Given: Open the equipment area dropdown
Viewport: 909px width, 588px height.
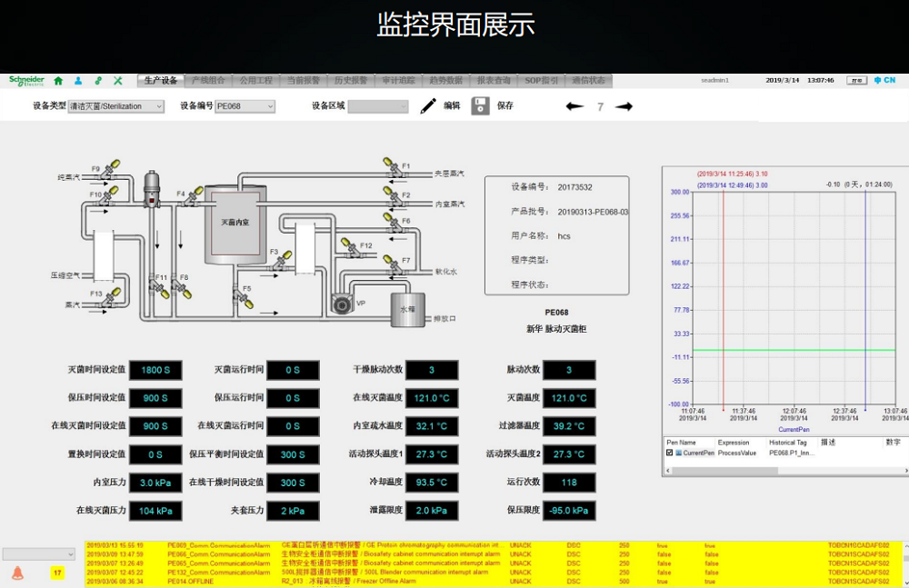Looking at the screenshot, I should pyautogui.click(x=378, y=106).
